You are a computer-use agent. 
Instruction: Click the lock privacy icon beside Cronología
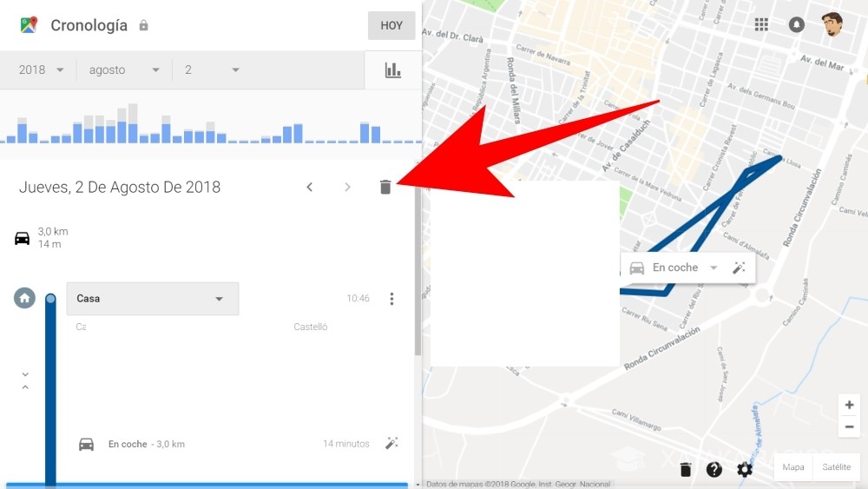tap(143, 25)
